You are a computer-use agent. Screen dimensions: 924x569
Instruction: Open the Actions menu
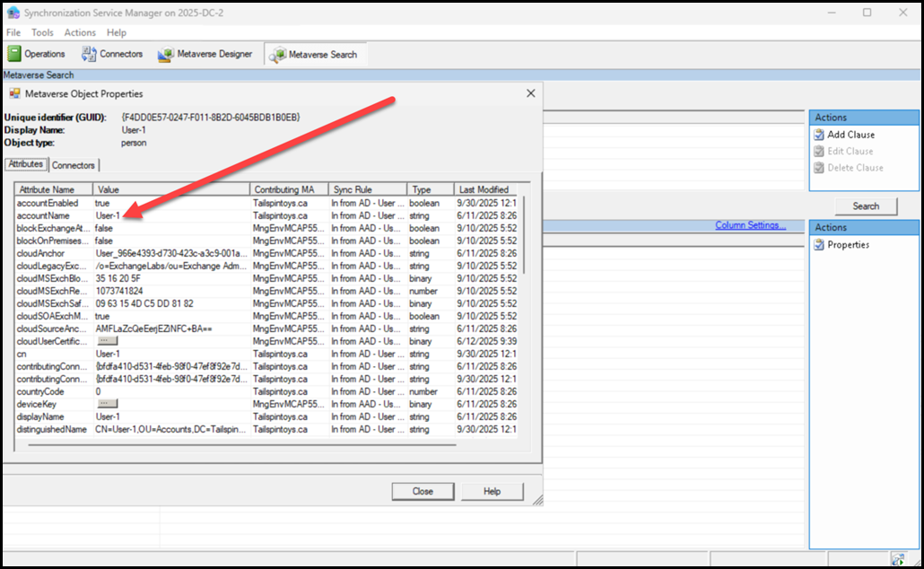[x=80, y=32]
